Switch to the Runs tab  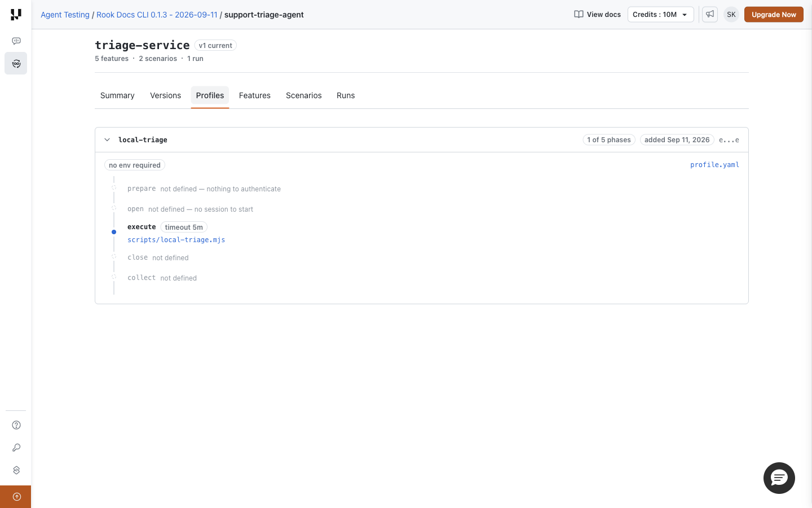pyautogui.click(x=346, y=96)
